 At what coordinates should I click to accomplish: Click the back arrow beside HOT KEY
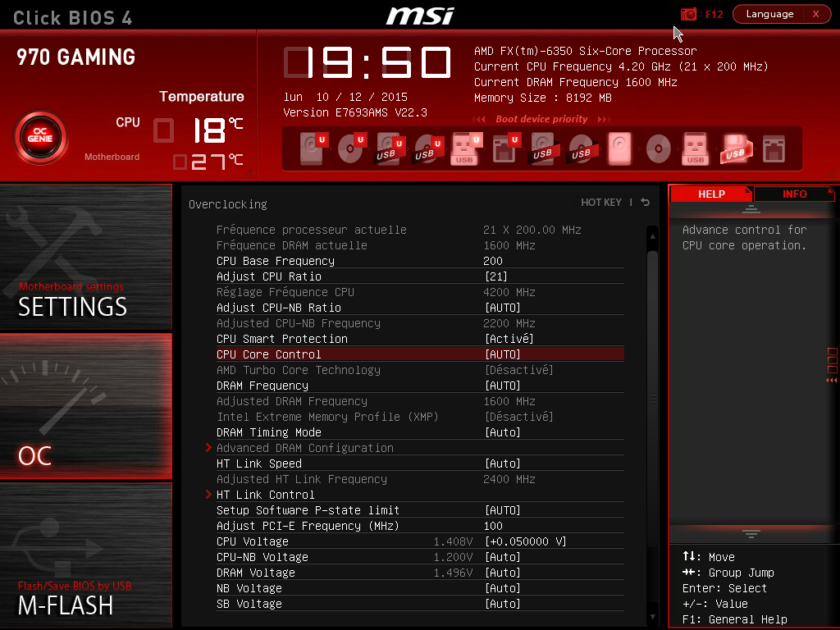646,202
